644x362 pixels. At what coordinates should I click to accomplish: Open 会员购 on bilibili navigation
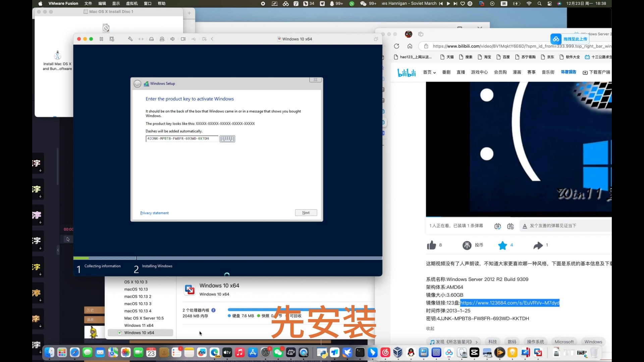pos(500,72)
